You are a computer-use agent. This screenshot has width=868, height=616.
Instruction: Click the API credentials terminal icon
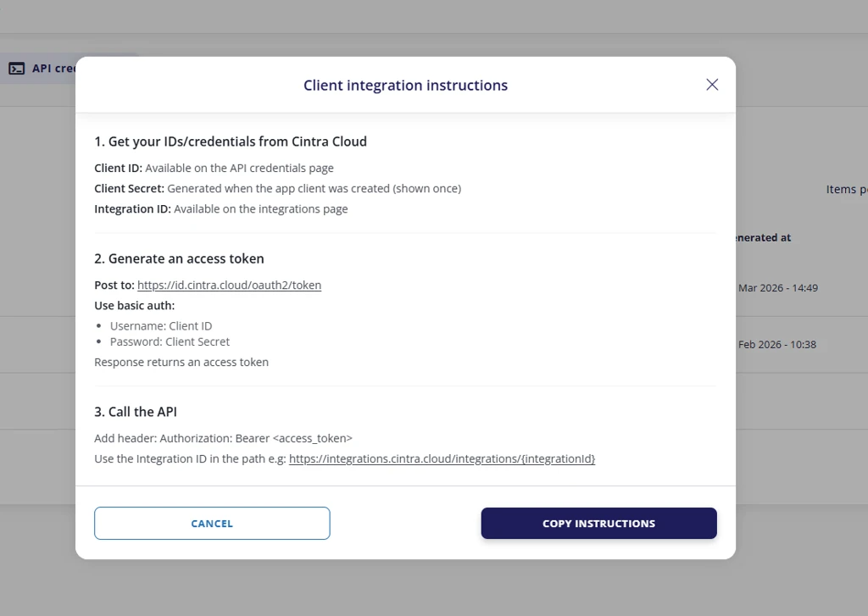17,69
